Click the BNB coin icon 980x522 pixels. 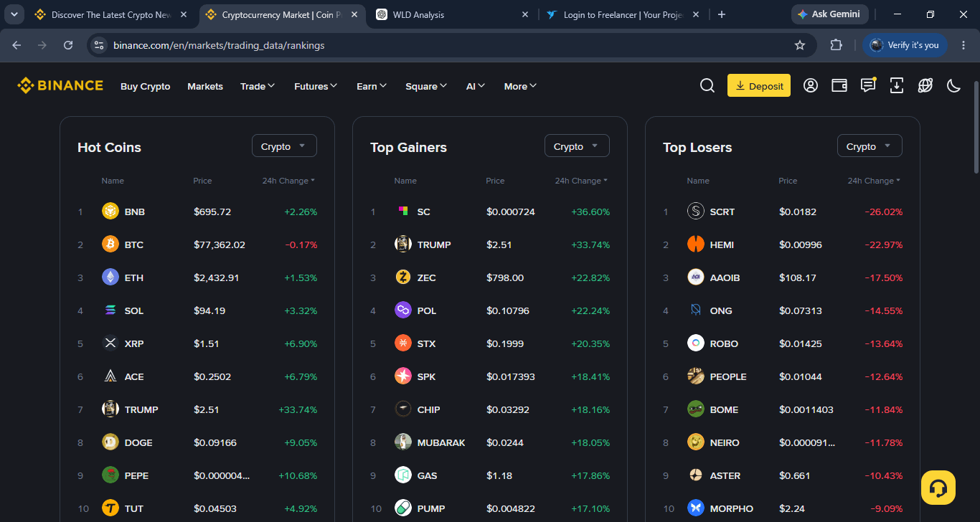tap(110, 212)
